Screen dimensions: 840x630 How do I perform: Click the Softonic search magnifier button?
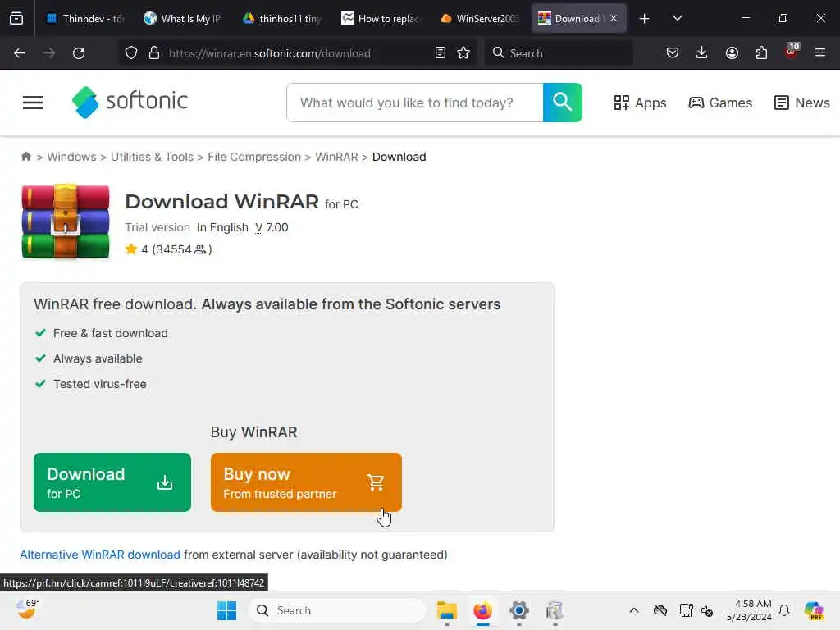(563, 103)
